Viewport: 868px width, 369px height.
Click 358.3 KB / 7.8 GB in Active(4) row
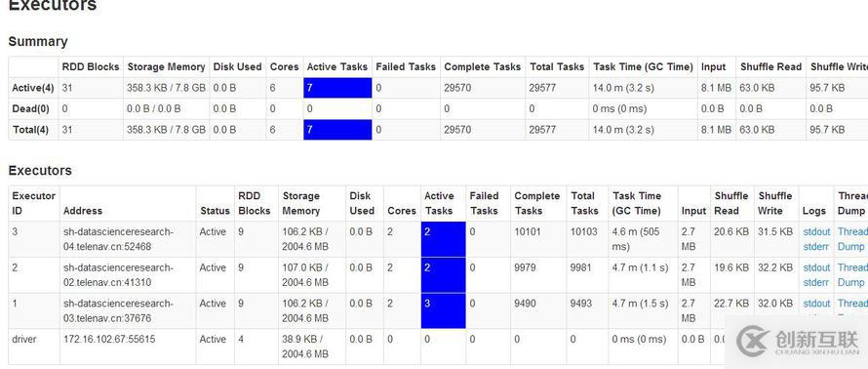pyautogui.click(x=166, y=88)
